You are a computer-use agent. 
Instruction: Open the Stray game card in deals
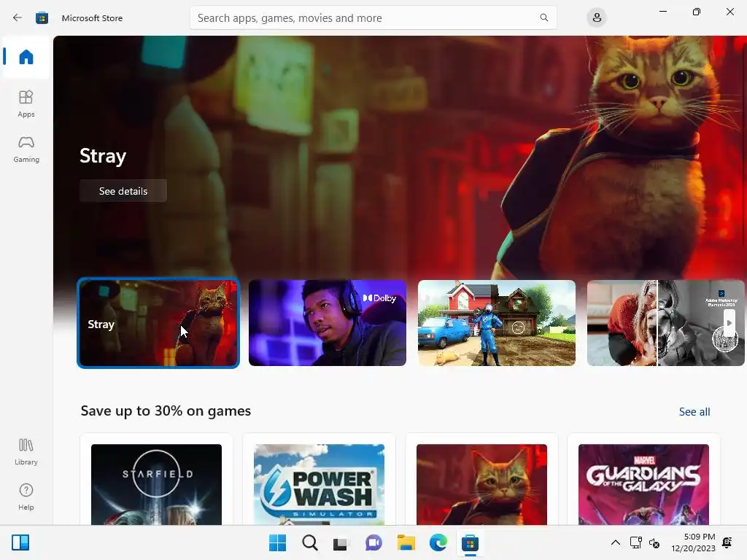[481, 480]
